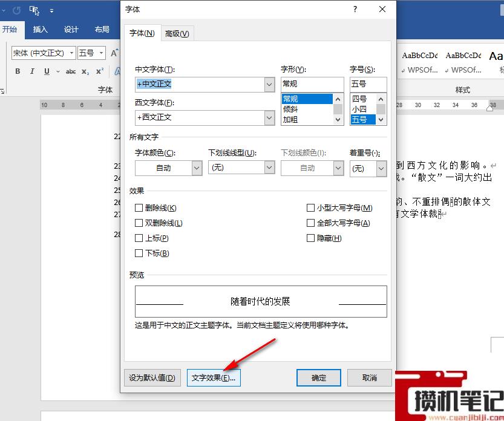Screen dimensions: 504x421
Task: Open the 设计 ribbon tab
Action: pyautogui.click(x=71, y=30)
